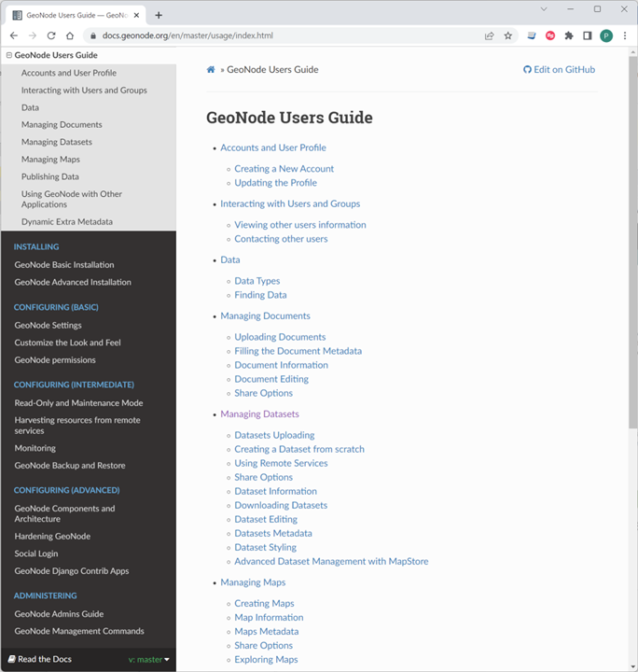Open a new browser tab
This screenshot has width=638, height=672.
click(x=159, y=15)
